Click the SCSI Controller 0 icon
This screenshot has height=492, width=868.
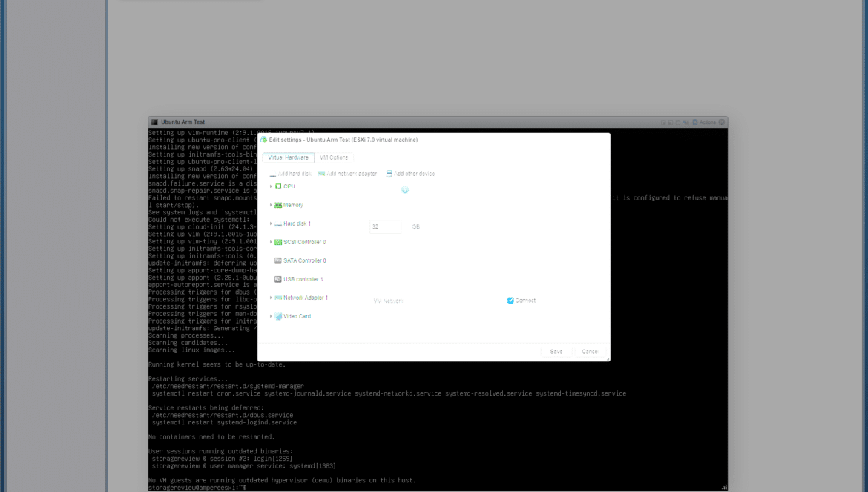278,242
